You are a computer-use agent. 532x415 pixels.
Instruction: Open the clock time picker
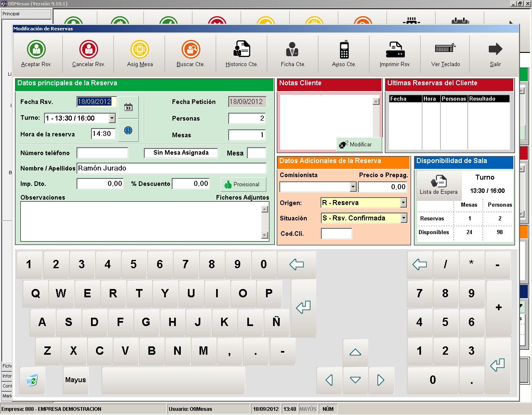128,131
